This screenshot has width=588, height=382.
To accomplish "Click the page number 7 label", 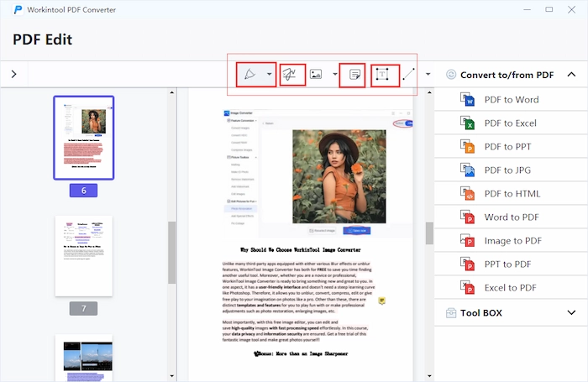I will (83, 308).
